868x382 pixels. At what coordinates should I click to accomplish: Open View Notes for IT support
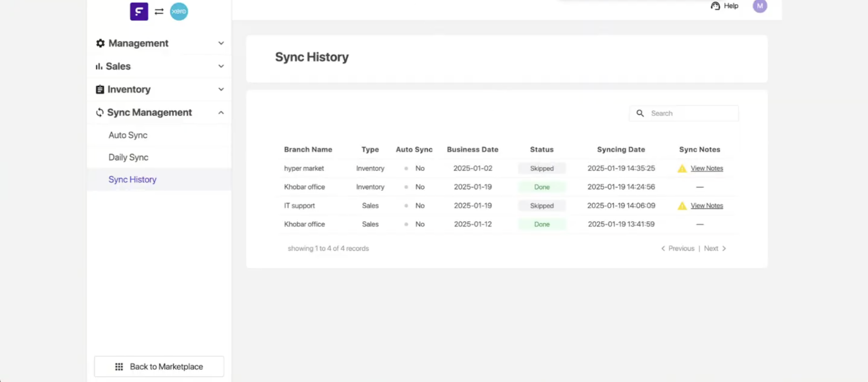[707, 206]
